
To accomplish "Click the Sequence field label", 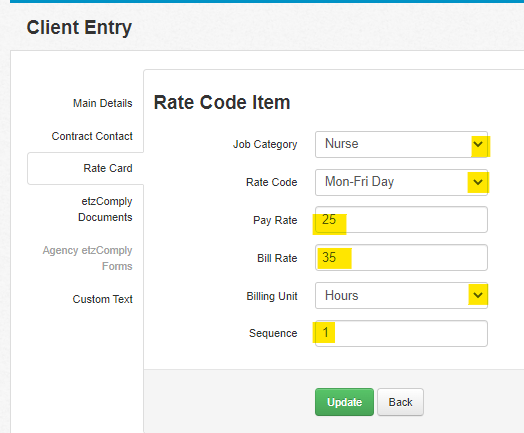I will [x=273, y=333].
